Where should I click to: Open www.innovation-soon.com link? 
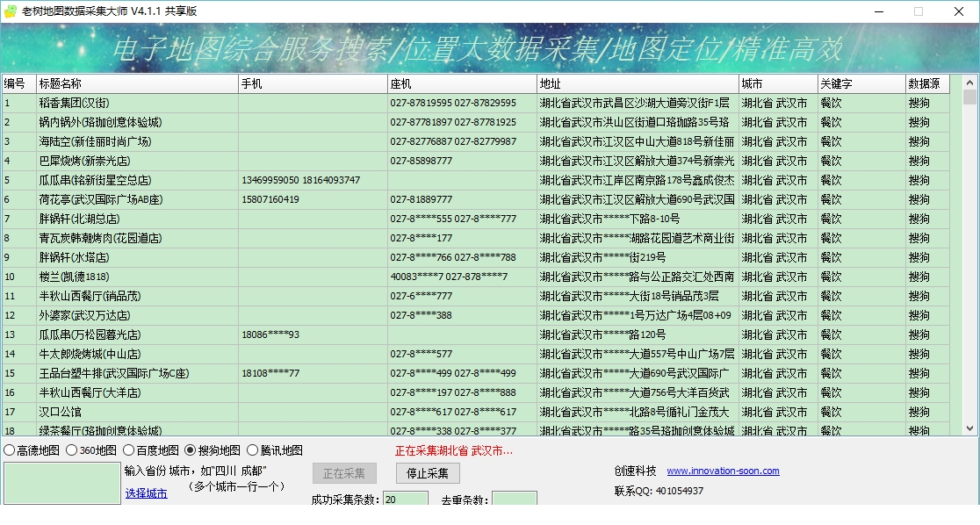[x=723, y=471]
